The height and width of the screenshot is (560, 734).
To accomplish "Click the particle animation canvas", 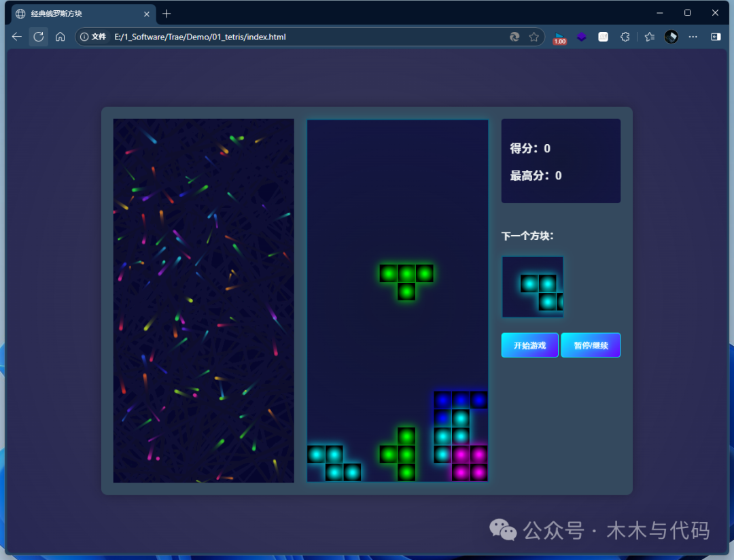I will [204, 300].
